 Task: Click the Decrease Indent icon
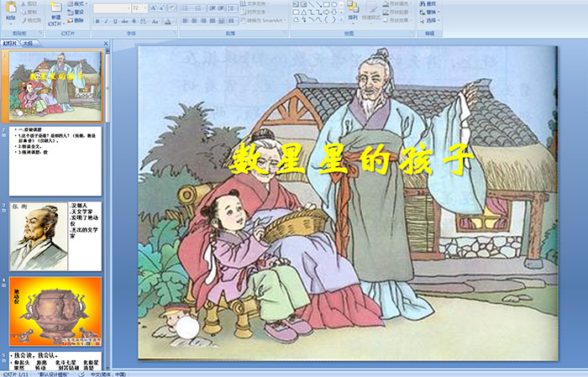pos(213,8)
